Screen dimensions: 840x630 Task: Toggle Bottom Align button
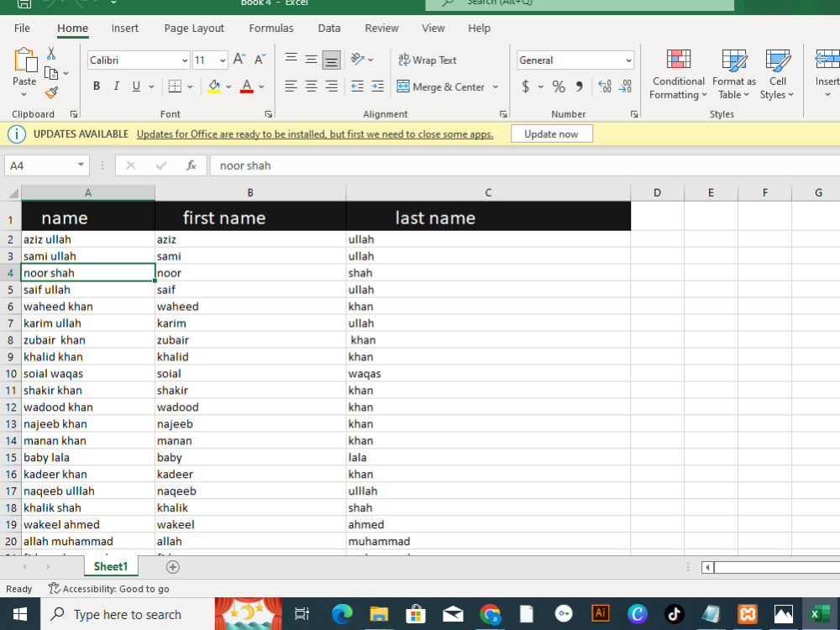332,60
